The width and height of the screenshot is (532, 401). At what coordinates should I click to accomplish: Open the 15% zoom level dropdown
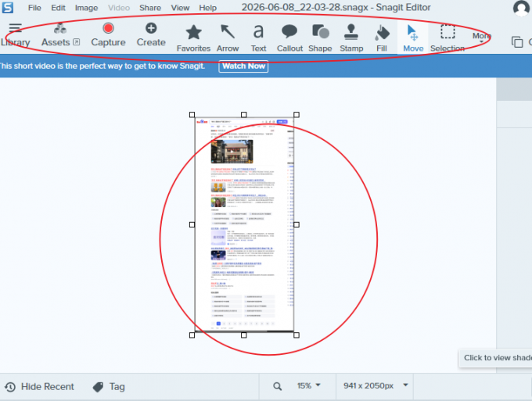click(x=308, y=385)
